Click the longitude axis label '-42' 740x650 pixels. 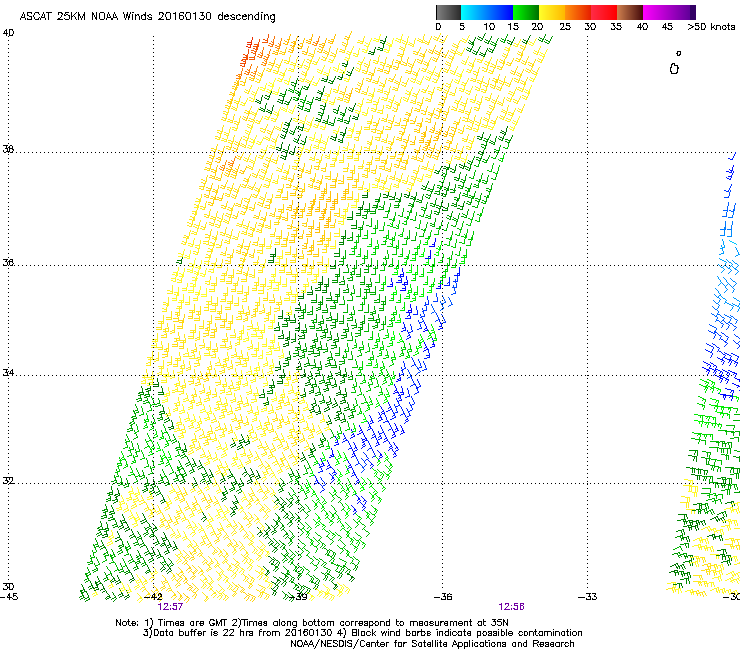[154, 597]
